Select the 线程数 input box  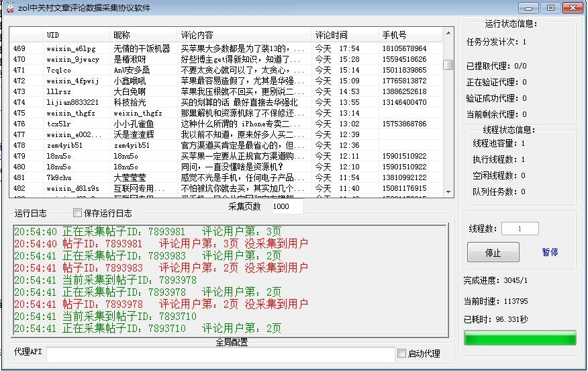tap(520, 229)
